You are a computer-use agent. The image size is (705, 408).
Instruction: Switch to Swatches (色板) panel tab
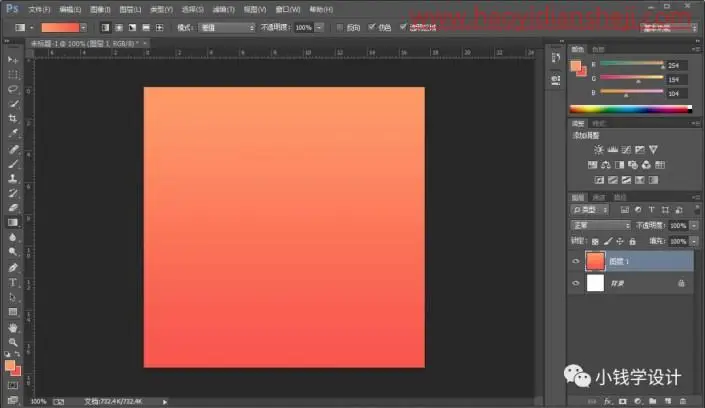tap(598, 49)
